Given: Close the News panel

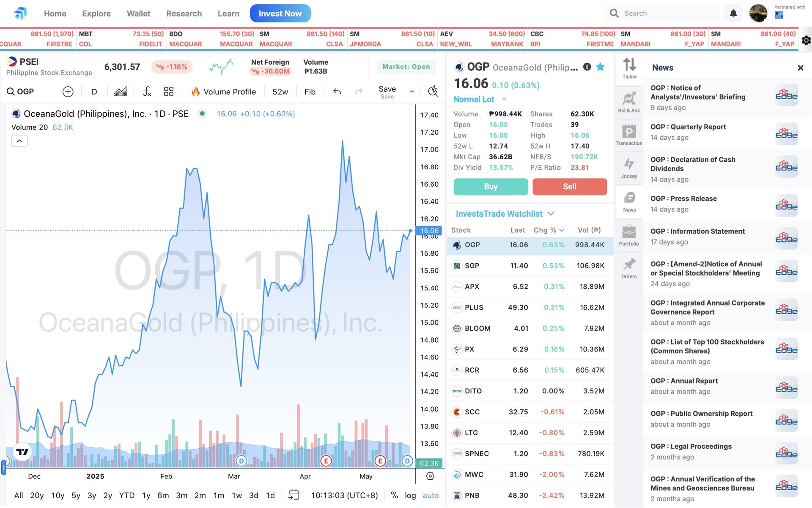Looking at the screenshot, I should tap(800, 68).
